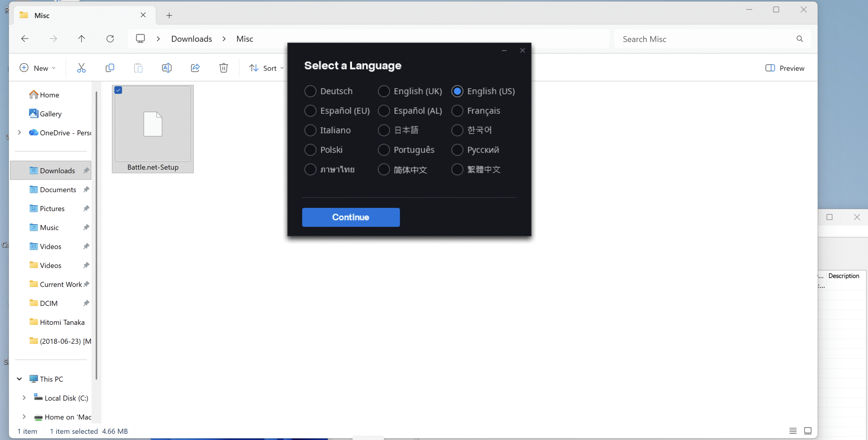Click the Delete trash icon

click(223, 68)
